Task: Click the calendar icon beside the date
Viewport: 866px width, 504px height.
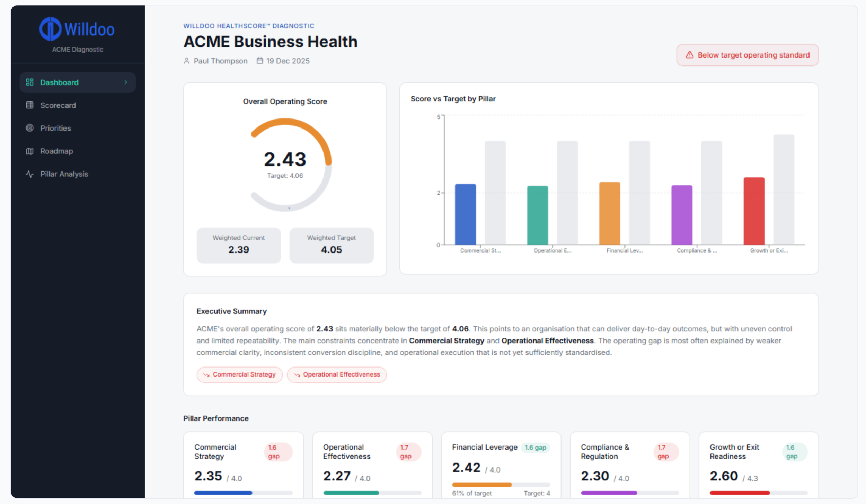Action: [259, 61]
